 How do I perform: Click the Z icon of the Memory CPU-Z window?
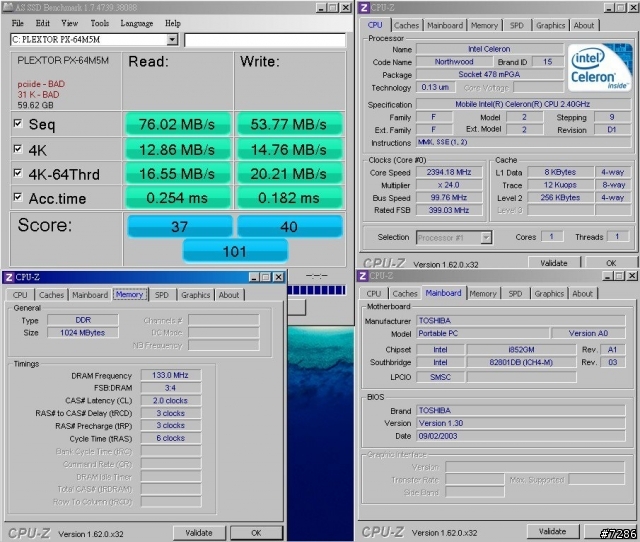(9, 278)
